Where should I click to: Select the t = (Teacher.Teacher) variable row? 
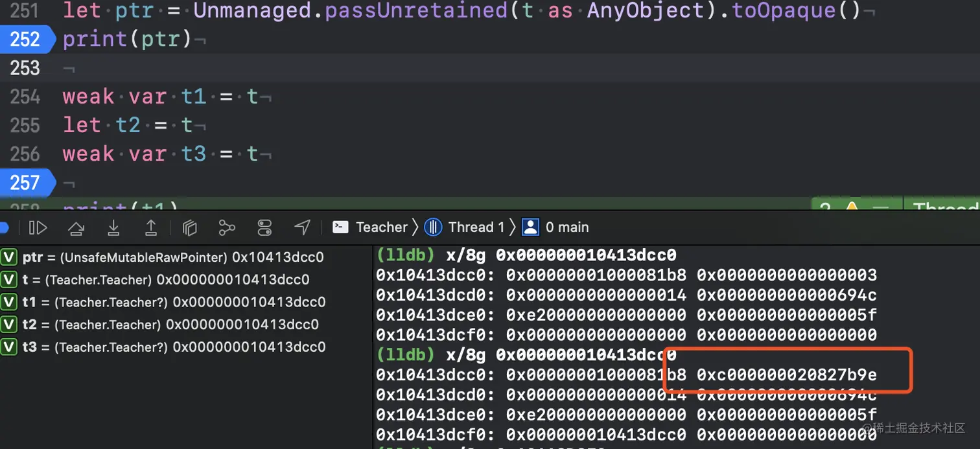tap(166, 280)
